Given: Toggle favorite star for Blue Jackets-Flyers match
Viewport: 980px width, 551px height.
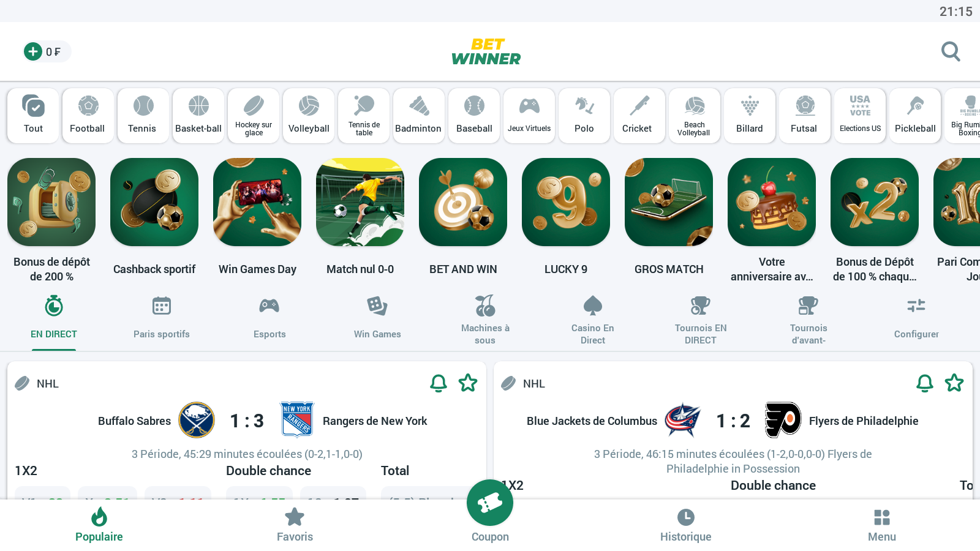Looking at the screenshot, I should [x=954, y=383].
